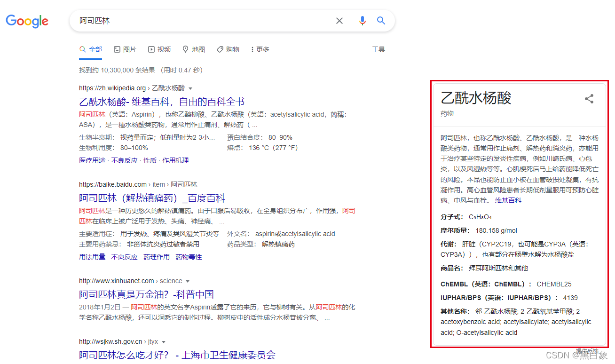This screenshot has width=615, height=364.
Task: Click the http://www.xinhuanet.com breadcrumb URL
Action: coord(117,281)
